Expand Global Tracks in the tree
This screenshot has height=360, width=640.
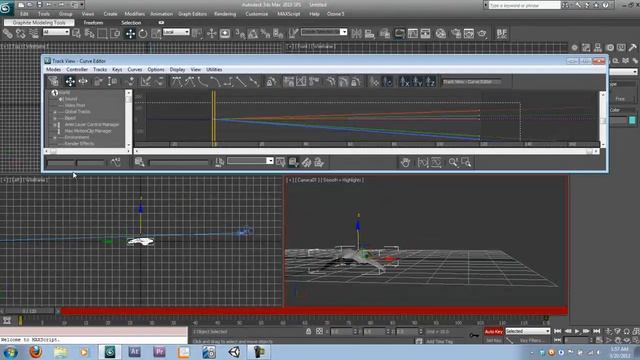pos(55,111)
